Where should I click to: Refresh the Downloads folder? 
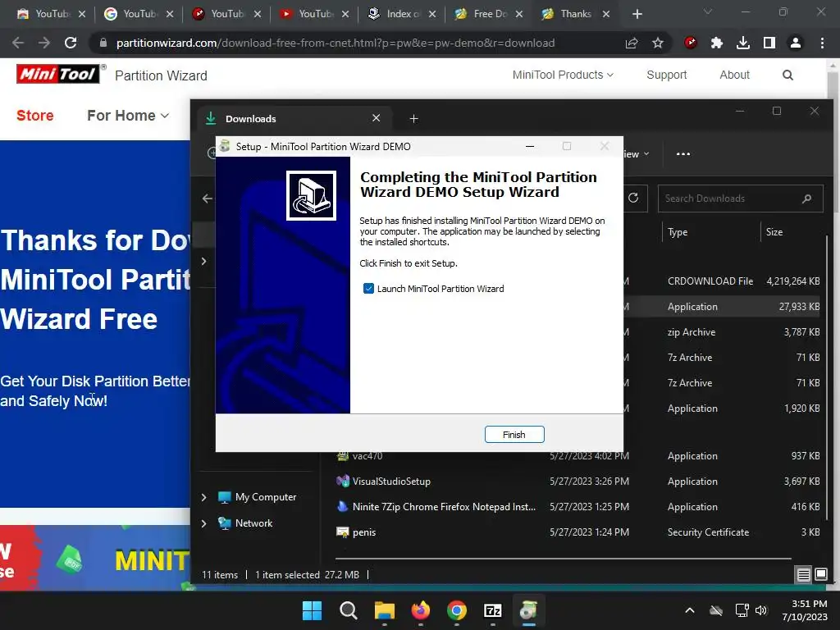[633, 199]
